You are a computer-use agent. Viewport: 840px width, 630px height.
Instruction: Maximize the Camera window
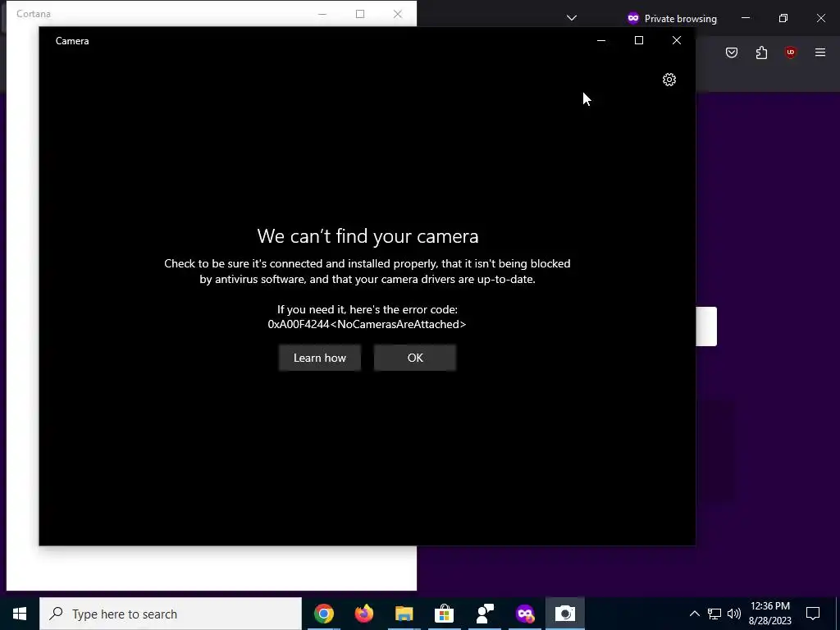click(638, 41)
